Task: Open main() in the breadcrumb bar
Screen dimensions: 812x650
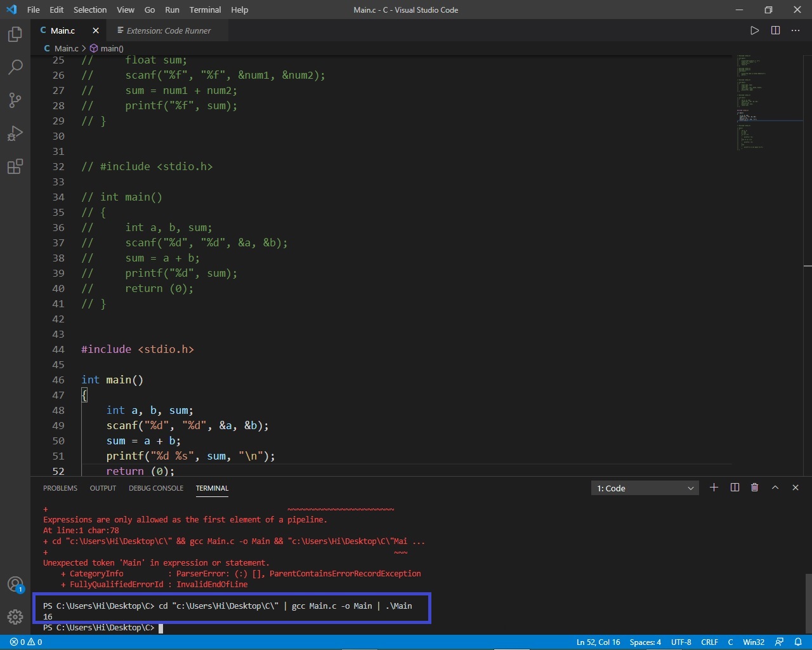Action: tap(112, 48)
